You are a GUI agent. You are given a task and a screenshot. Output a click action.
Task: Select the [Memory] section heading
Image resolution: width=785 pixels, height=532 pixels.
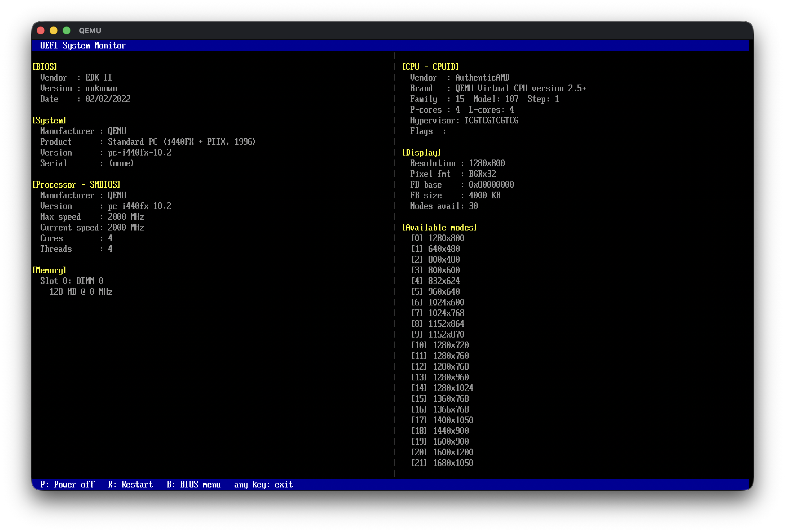49,270
